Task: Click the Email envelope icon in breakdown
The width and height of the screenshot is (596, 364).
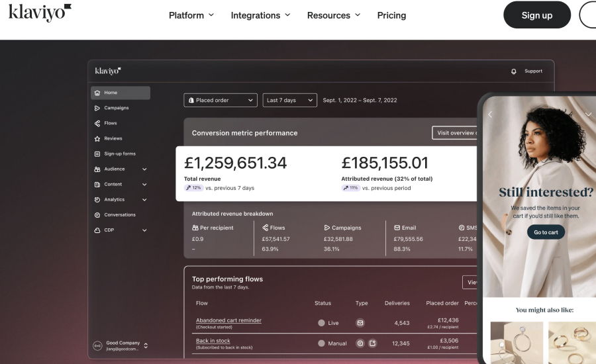Action: (397, 228)
